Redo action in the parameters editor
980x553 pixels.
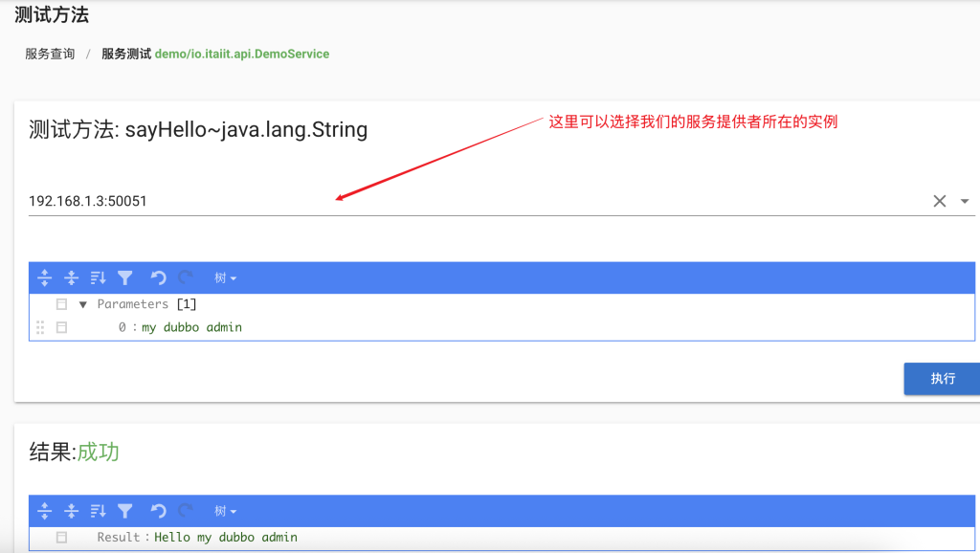pos(185,277)
